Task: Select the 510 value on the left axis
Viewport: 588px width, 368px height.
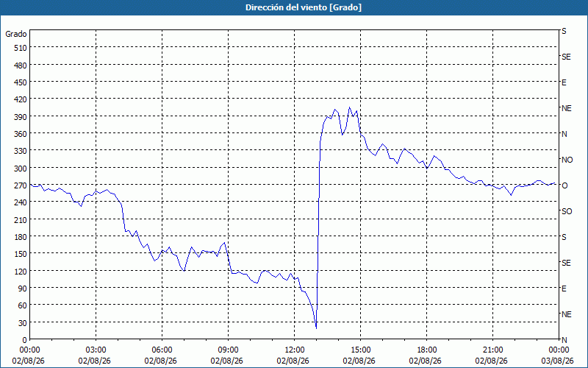Action: 21,48
